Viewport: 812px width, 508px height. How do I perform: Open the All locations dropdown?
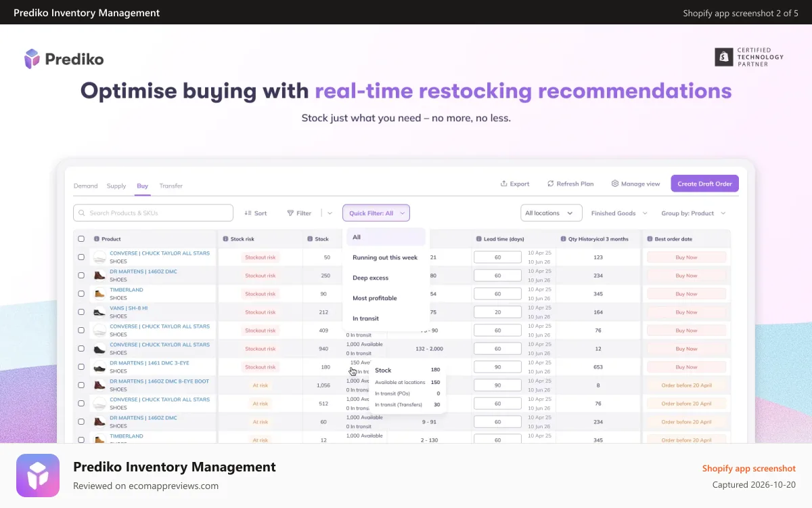[x=551, y=213]
